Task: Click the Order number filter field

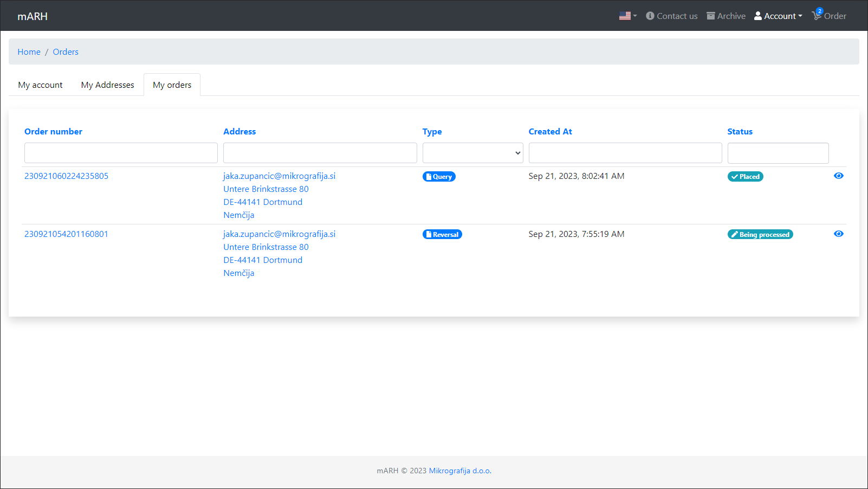Action: (121, 153)
